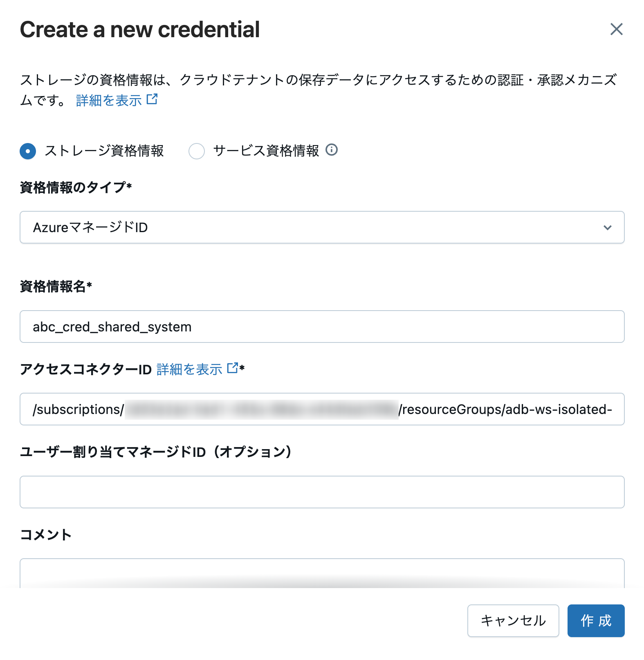Expand credential type list via chevron arrow
This screenshot has height=660, width=644.
[608, 228]
